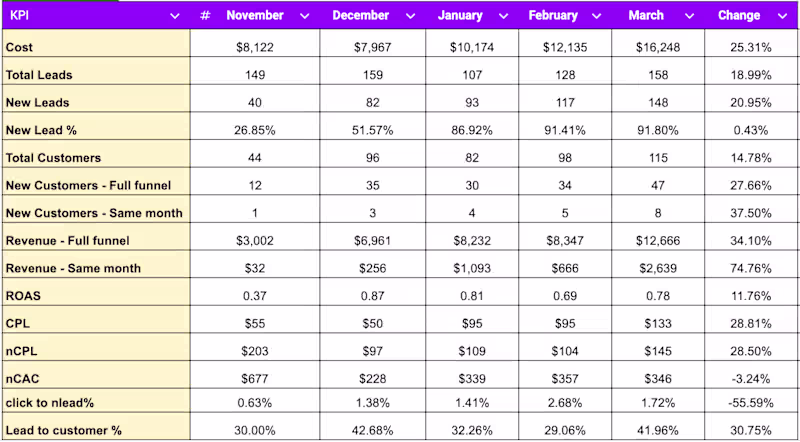The width and height of the screenshot is (800, 442).
Task: Click the December New Lead % cell 51.57%
Action: pyautogui.click(x=372, y=130)
